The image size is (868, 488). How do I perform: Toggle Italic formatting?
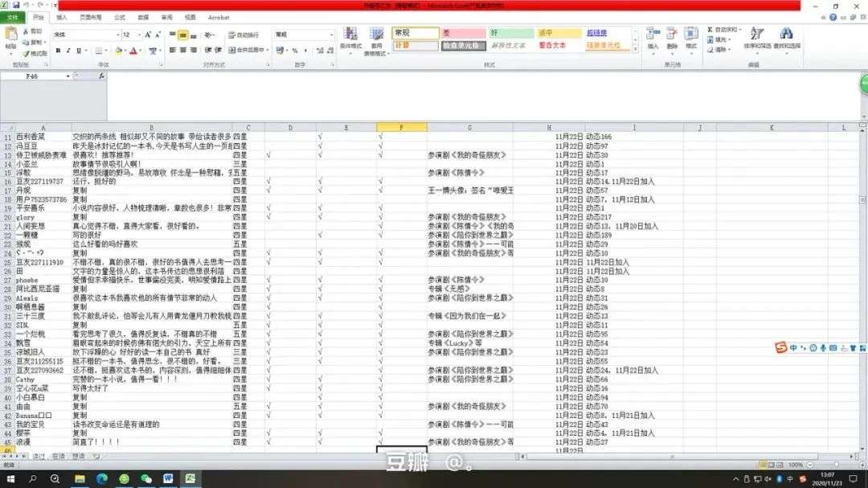coord(68,51)
